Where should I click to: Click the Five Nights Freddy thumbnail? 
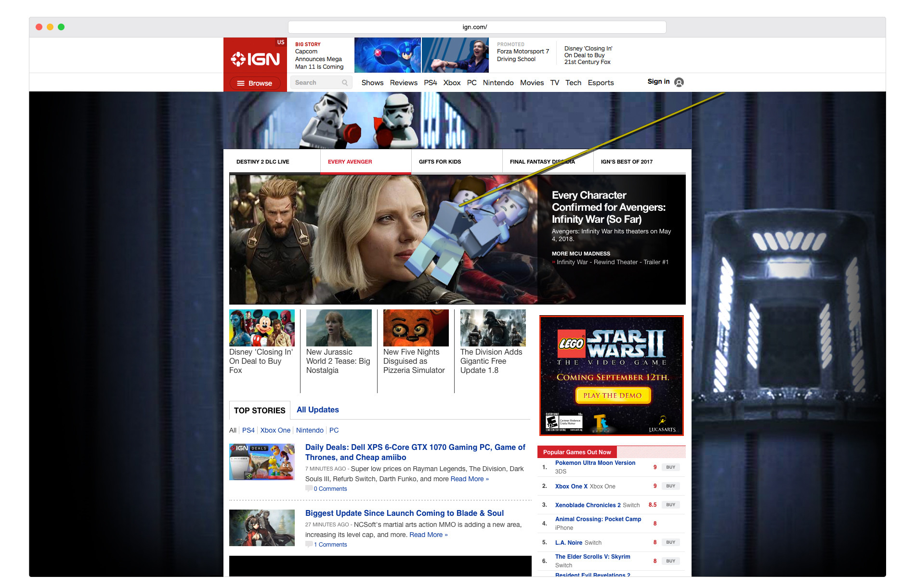coord(416,328)
